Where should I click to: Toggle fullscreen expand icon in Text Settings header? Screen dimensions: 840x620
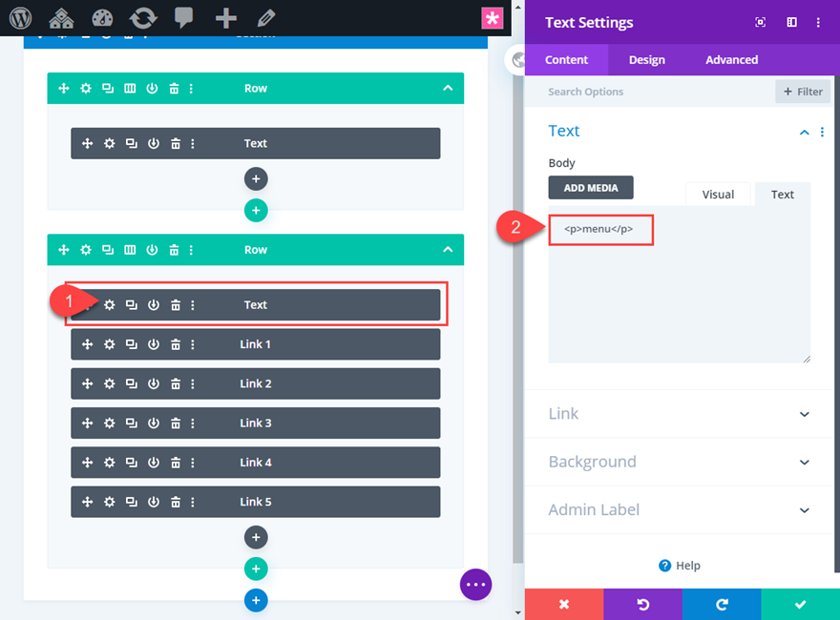pos(760,22)
